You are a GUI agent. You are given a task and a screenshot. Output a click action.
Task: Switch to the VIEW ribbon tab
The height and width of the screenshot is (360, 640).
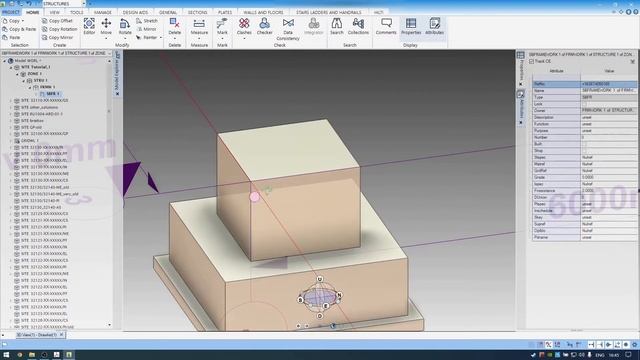(55, 13)
